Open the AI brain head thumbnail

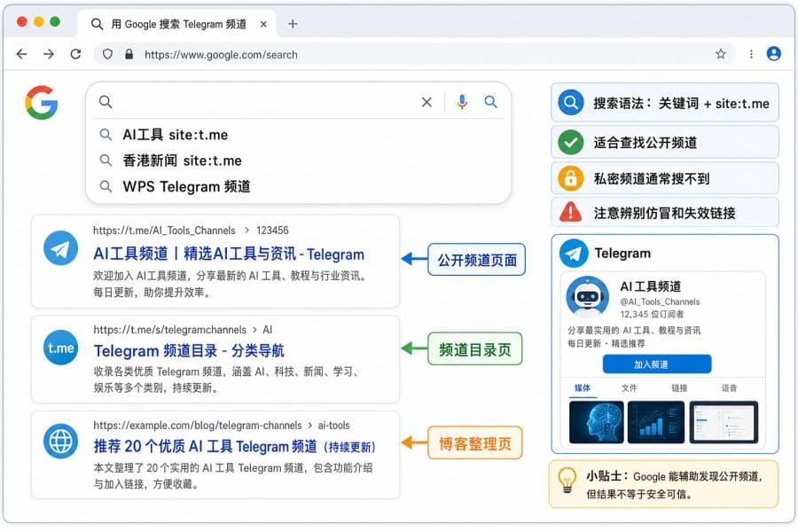pos(596,422)
